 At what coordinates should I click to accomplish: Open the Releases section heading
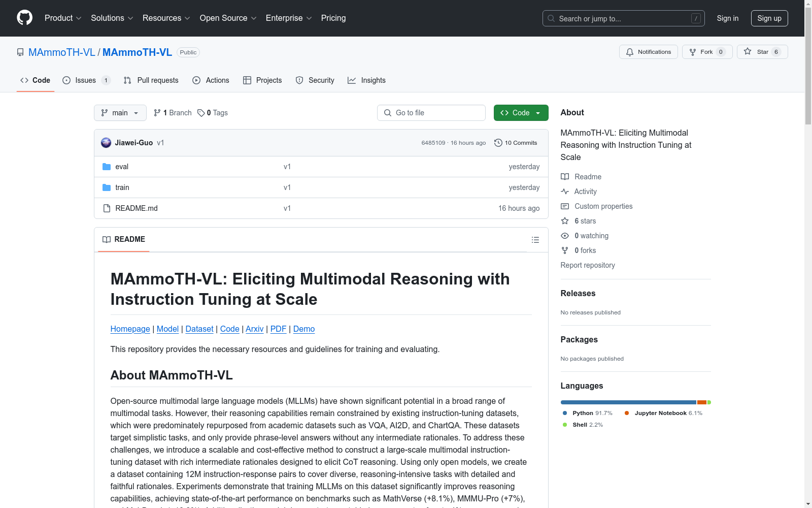click(578, 293)
